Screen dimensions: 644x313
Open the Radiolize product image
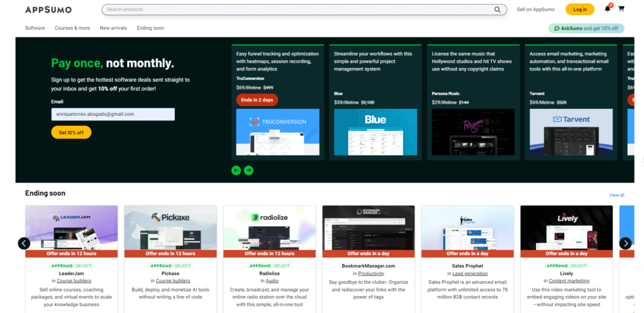269,228
